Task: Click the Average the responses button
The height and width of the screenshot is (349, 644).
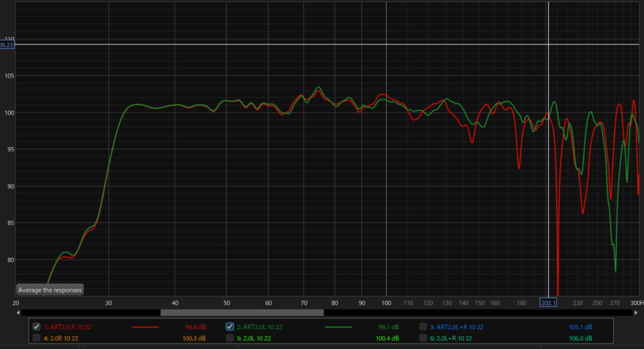Action: click(x=50, y=290)
